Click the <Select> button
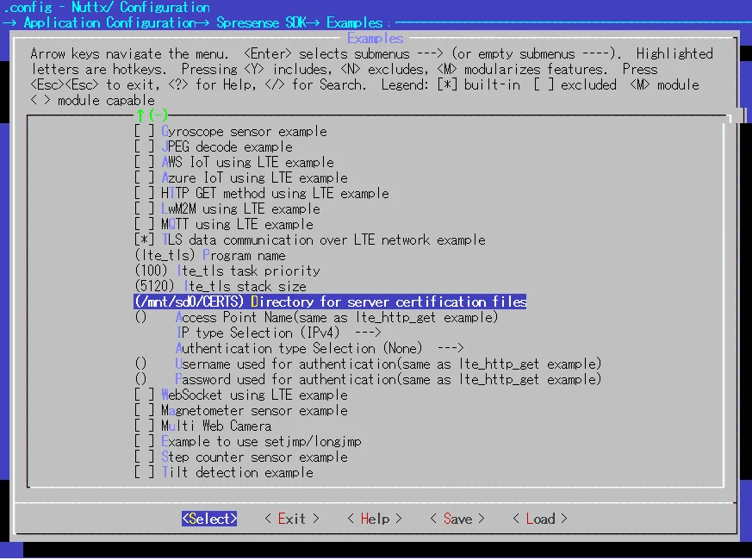The image size is (752, 560). (209, 519)
